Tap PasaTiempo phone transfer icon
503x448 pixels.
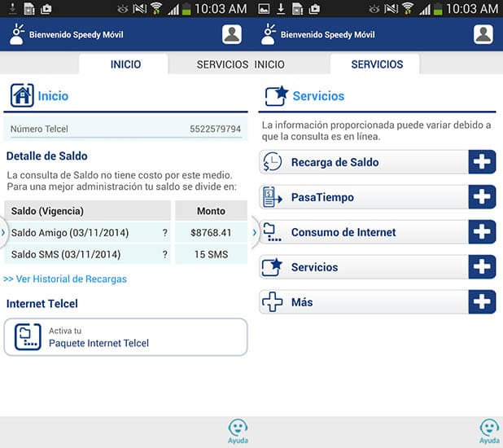(273, 197)
